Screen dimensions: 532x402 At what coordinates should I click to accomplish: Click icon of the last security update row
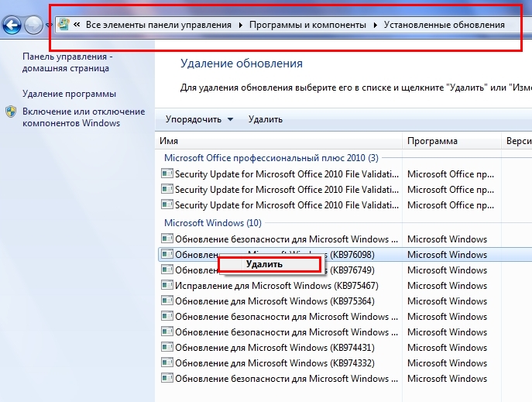coord(167,378)
